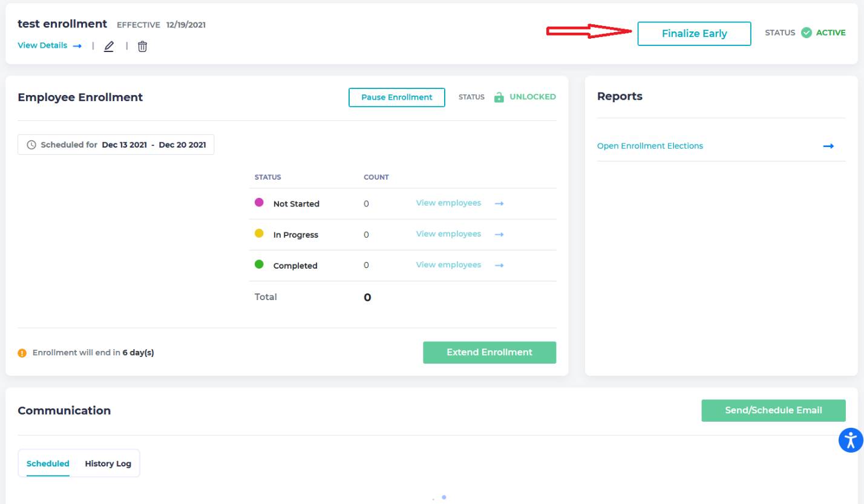Click the Extend Enrollment button
864x504 pixels.
489,352
